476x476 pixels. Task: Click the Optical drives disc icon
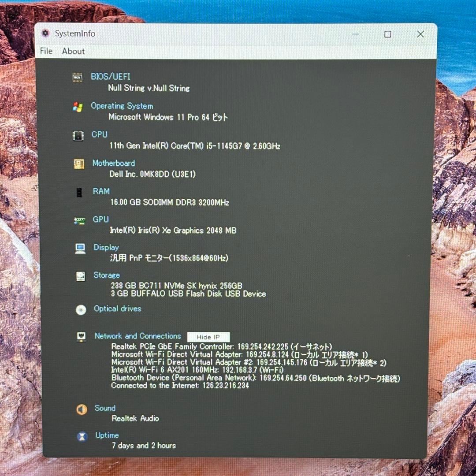tap(81, 310)
